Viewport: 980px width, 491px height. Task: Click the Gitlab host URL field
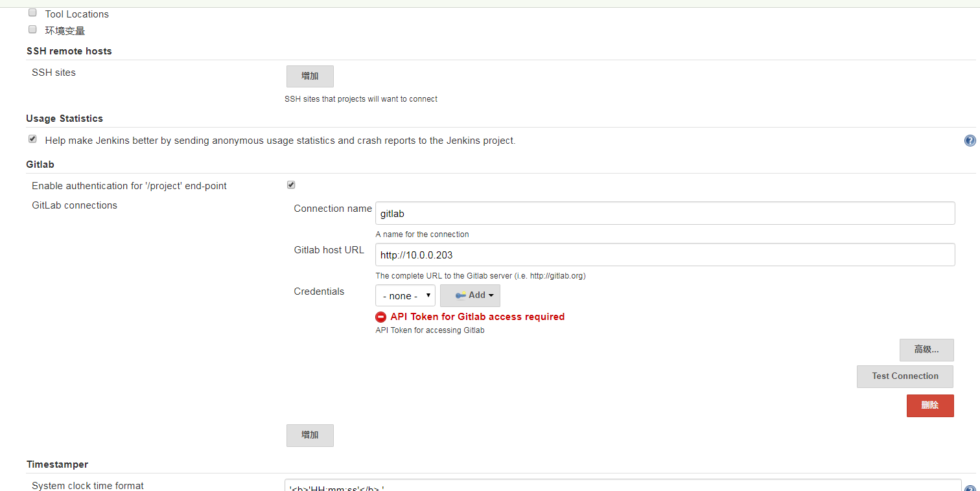point(664,255)
